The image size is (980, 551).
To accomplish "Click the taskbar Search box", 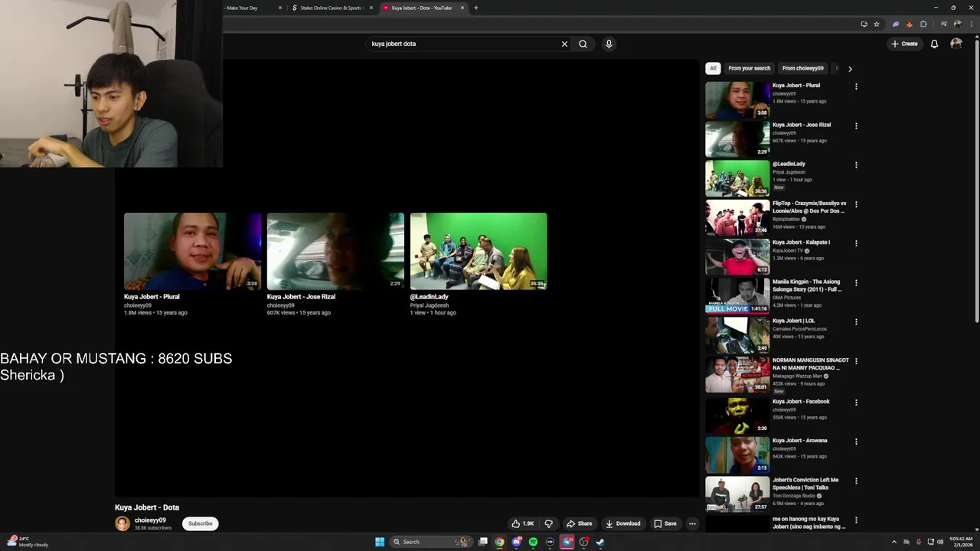I will [430, 542].
